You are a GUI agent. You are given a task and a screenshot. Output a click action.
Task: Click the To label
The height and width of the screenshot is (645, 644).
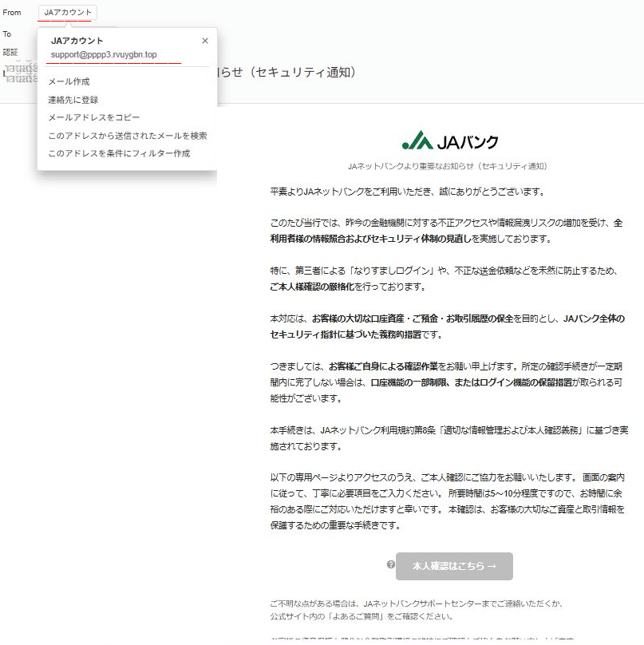coord(6,34)
